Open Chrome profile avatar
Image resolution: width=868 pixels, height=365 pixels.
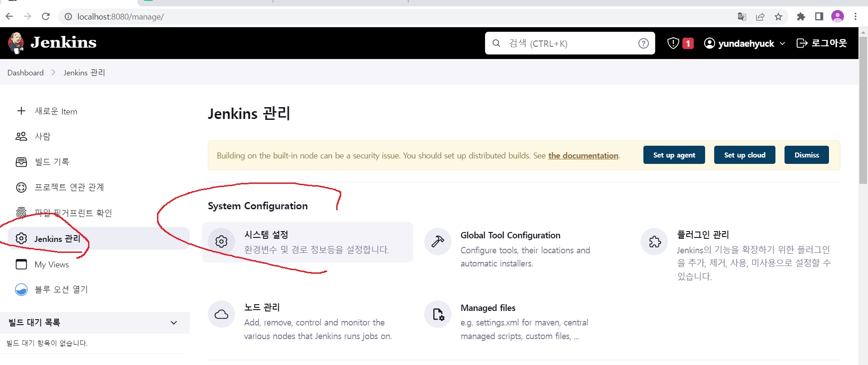(837, 16)
